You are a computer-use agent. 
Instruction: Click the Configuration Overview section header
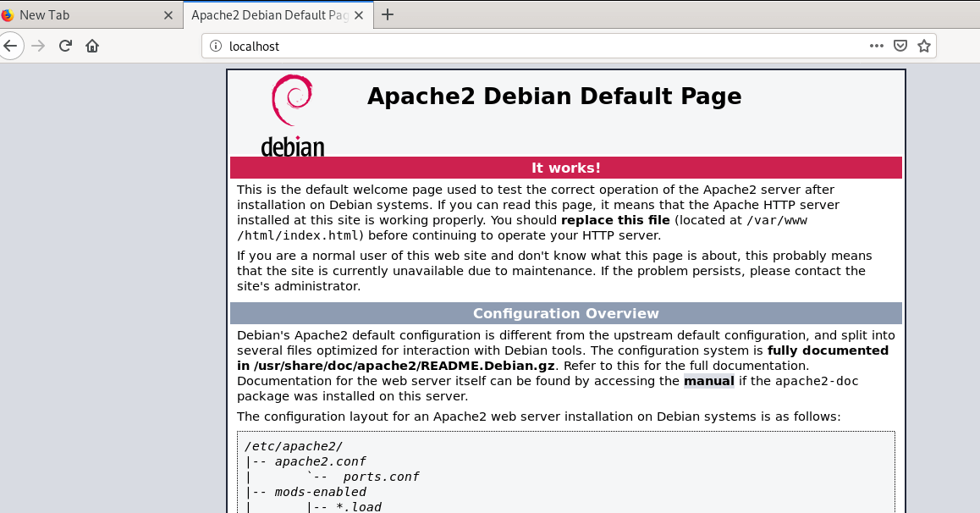565,313
